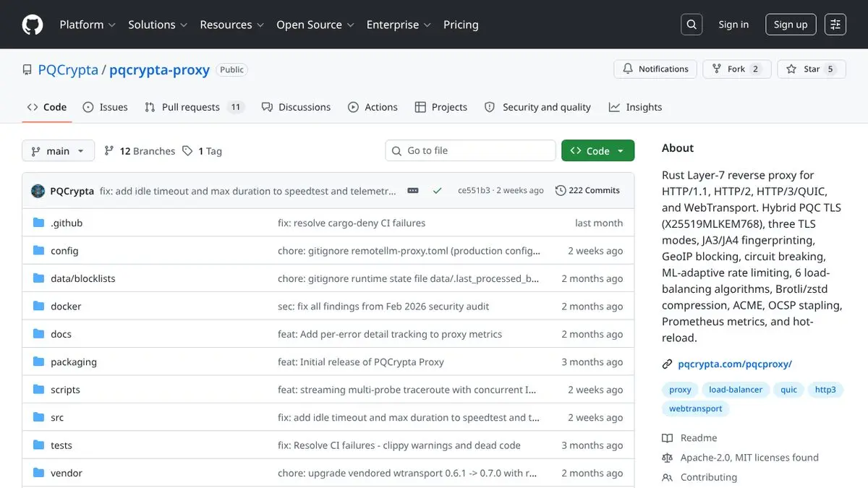Open the search icon in the header
Image resolution: width=868 pixels, height=488 pixels.
(x=691, y=24)
